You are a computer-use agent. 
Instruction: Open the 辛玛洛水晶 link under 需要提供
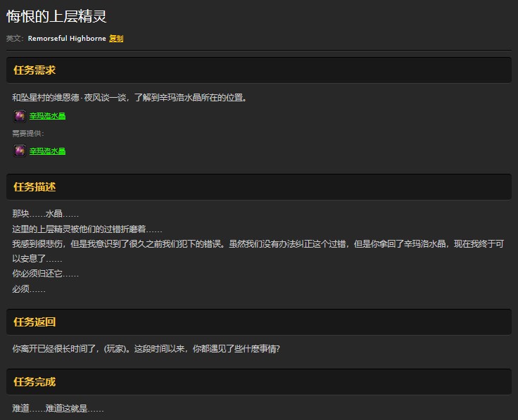click(47, 151)
